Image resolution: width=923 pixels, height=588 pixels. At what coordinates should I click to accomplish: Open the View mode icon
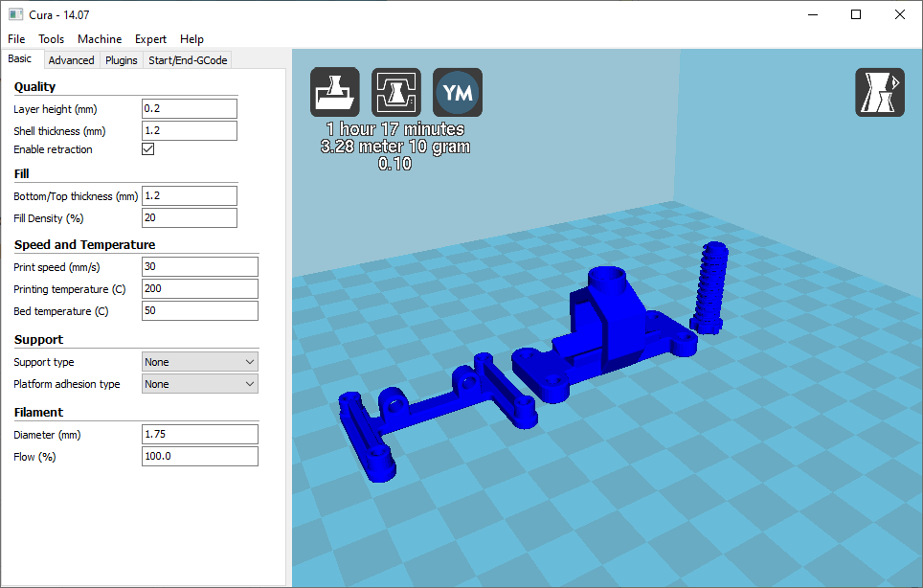click(880, 92)
